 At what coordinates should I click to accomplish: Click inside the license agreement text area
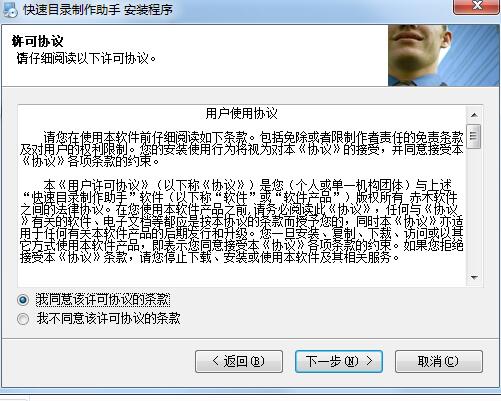point(242,196)
